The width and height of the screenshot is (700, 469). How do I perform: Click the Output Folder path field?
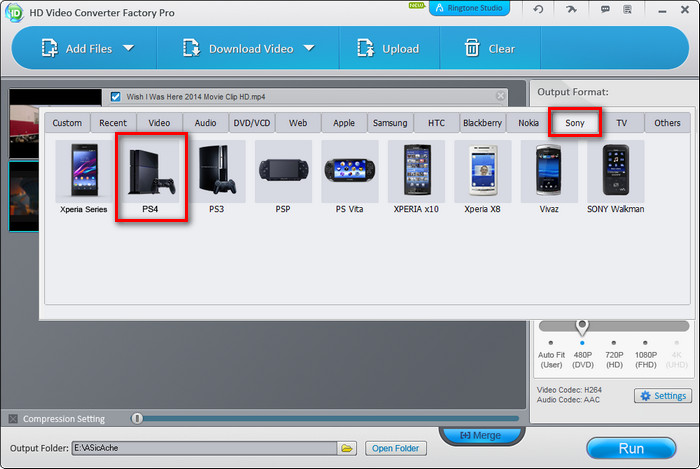click(x=205, y=448)
